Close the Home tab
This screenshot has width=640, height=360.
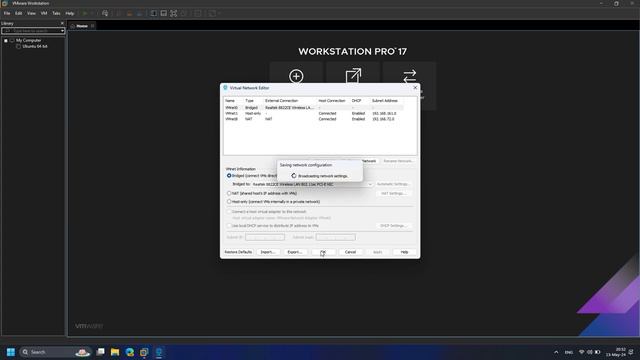click(x=93, y=26)
